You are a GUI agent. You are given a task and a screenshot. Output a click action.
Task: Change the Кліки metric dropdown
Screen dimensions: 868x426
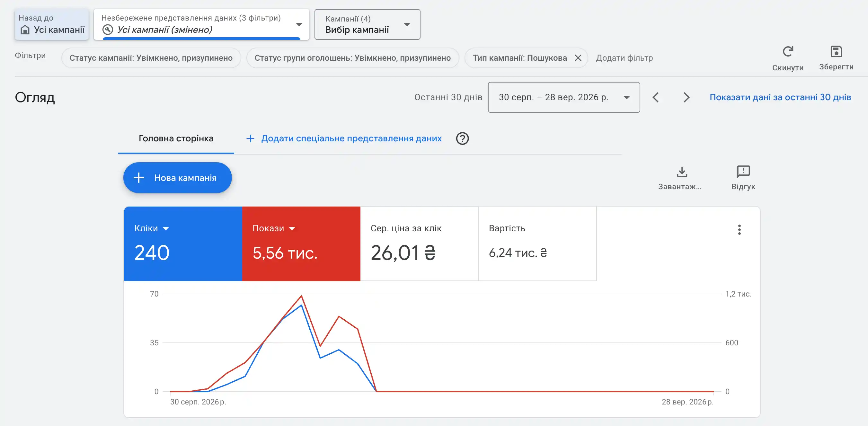[151, 228]
